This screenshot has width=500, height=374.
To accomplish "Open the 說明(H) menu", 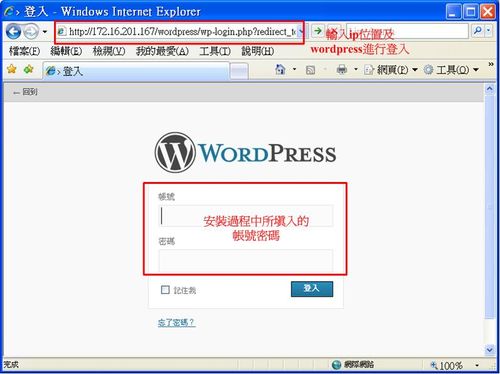I will 258,51.
